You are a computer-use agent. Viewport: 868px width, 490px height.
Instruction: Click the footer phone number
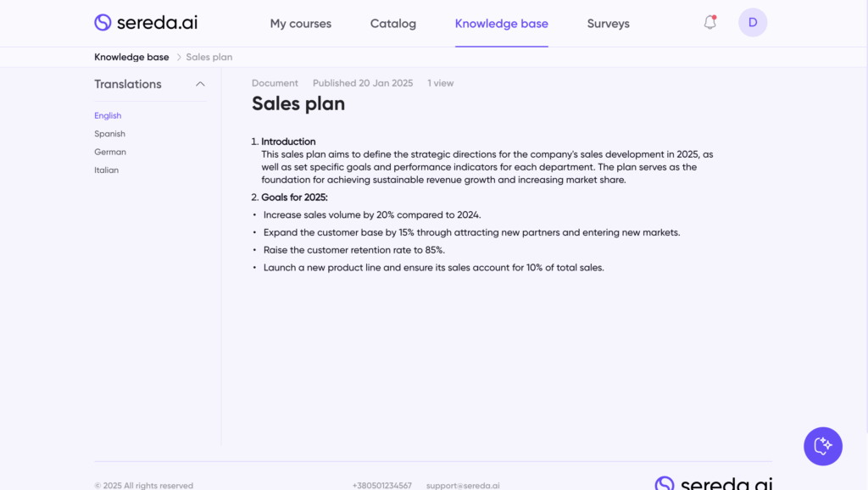tap(382, 486)
